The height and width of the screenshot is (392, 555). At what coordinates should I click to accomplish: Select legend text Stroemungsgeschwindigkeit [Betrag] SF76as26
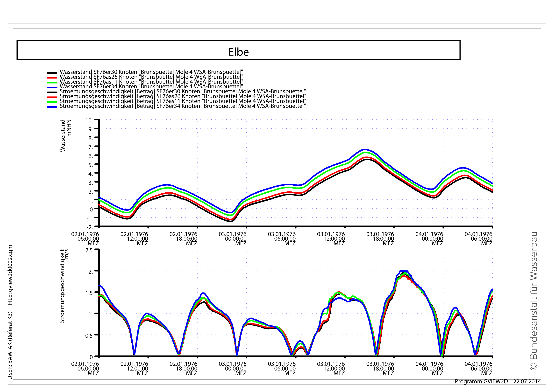[183, 96]
